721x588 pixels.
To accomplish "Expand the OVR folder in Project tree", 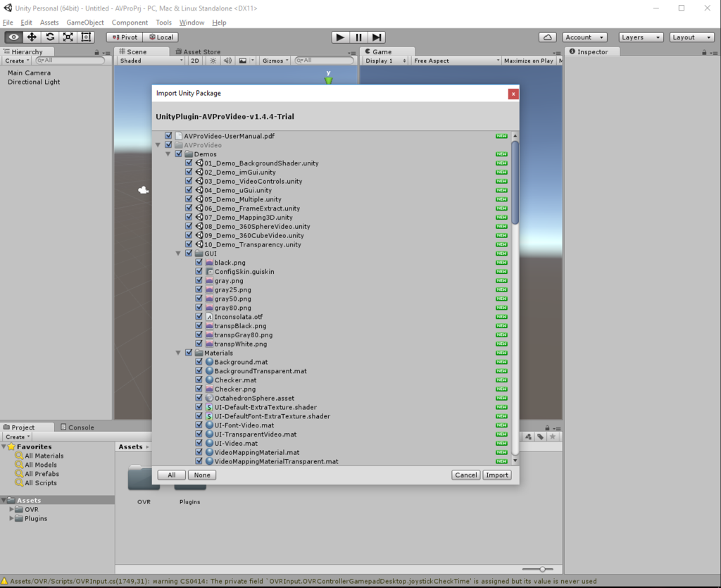I will pos(11,509).
